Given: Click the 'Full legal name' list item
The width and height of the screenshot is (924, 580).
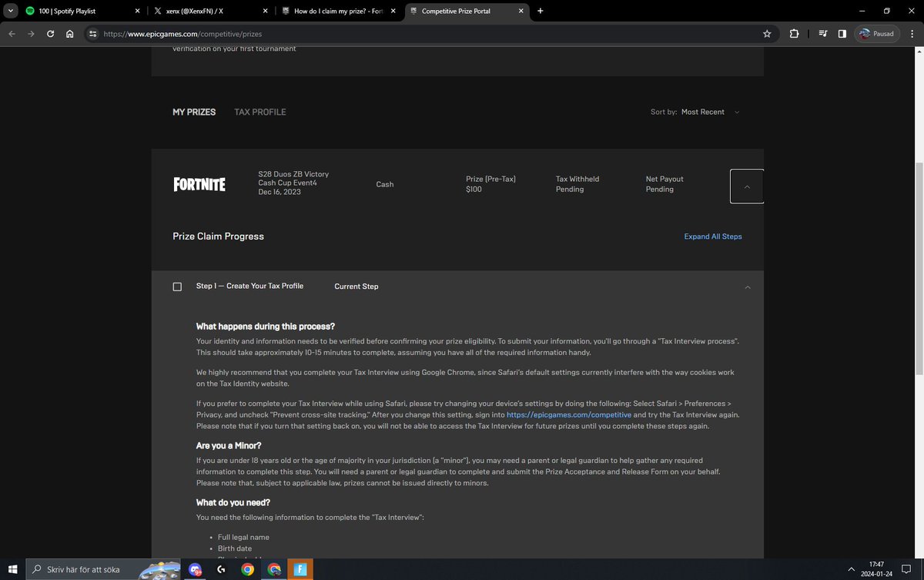Looking at the screenshot, I should 243,537.
